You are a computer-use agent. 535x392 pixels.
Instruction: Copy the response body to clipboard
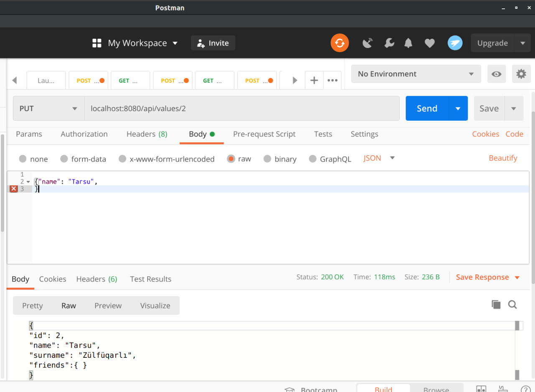click(496, 305)
